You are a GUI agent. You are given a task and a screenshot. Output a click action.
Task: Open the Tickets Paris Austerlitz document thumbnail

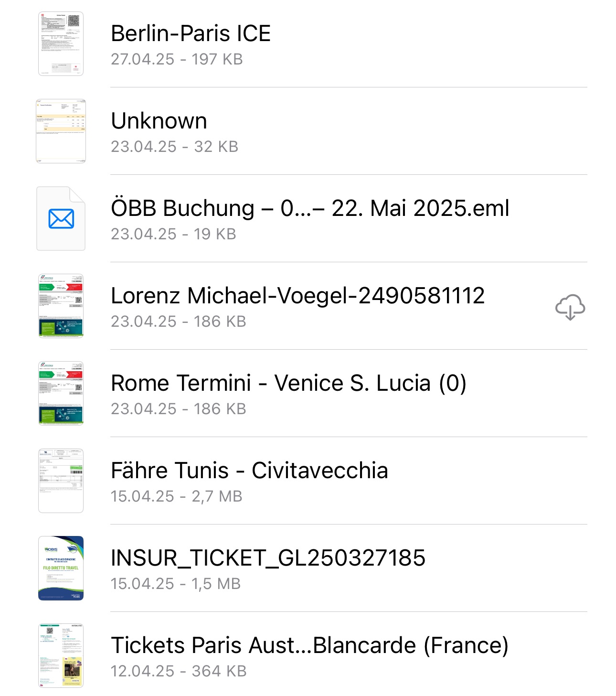(61, 656)
